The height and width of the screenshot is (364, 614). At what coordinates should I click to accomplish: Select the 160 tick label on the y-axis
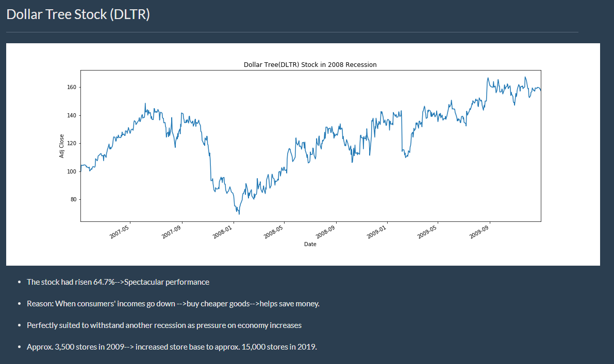point(72,87)
